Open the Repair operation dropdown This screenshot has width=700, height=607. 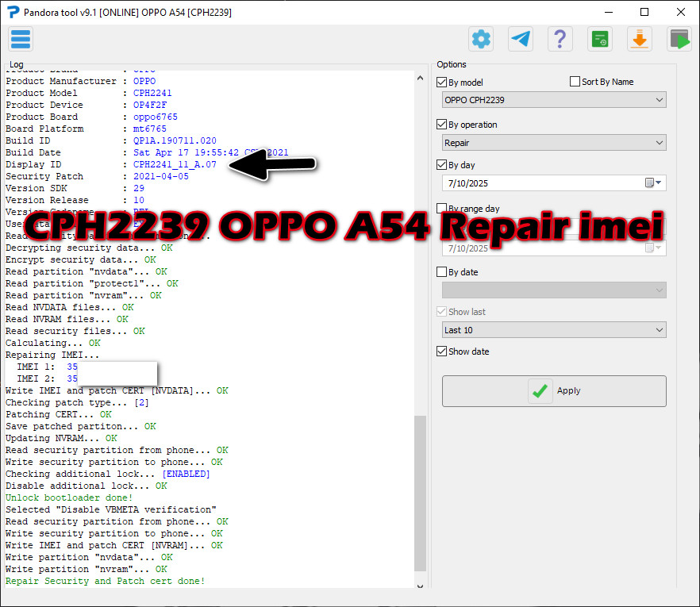tap(554, 143)
